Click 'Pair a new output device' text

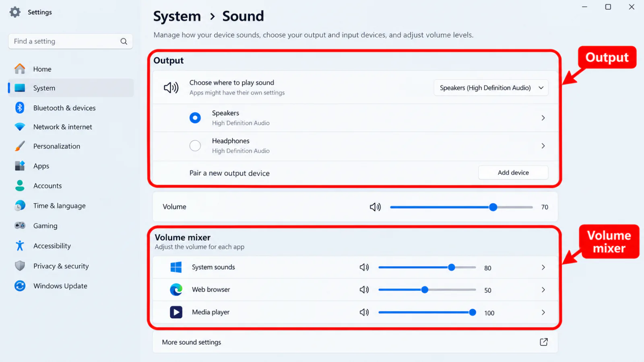pos(229,173)
